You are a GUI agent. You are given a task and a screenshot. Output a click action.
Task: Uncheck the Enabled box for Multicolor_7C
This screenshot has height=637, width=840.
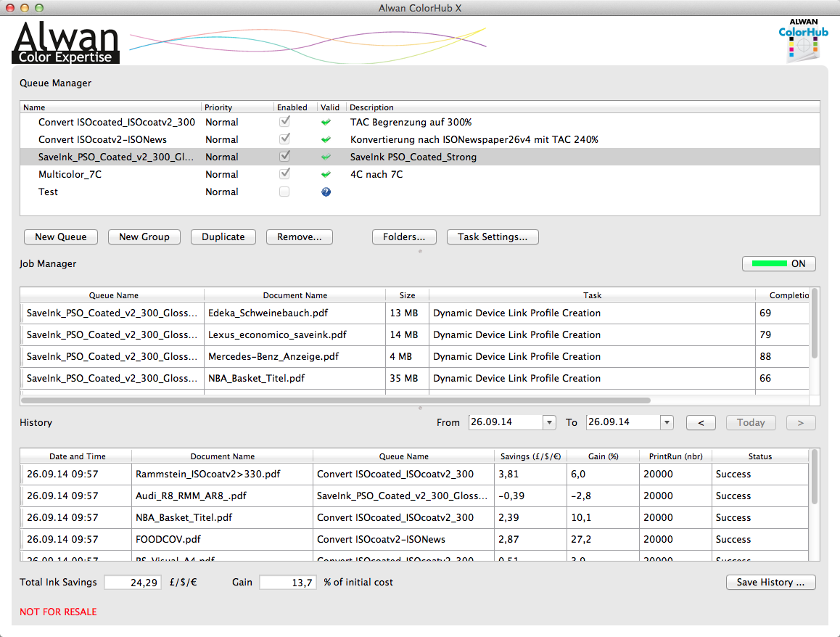click(284, 174)
